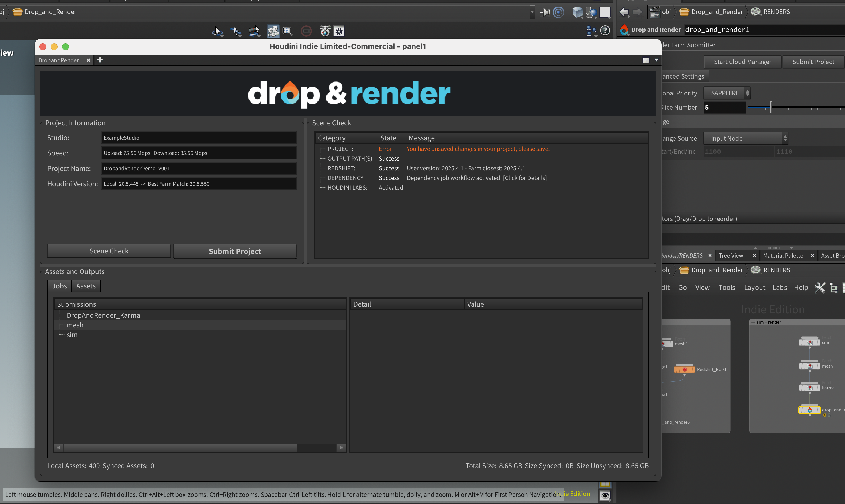Click the greyed-out red stop icon
This screenshot has width=845, height=504.
click(306, 31)
